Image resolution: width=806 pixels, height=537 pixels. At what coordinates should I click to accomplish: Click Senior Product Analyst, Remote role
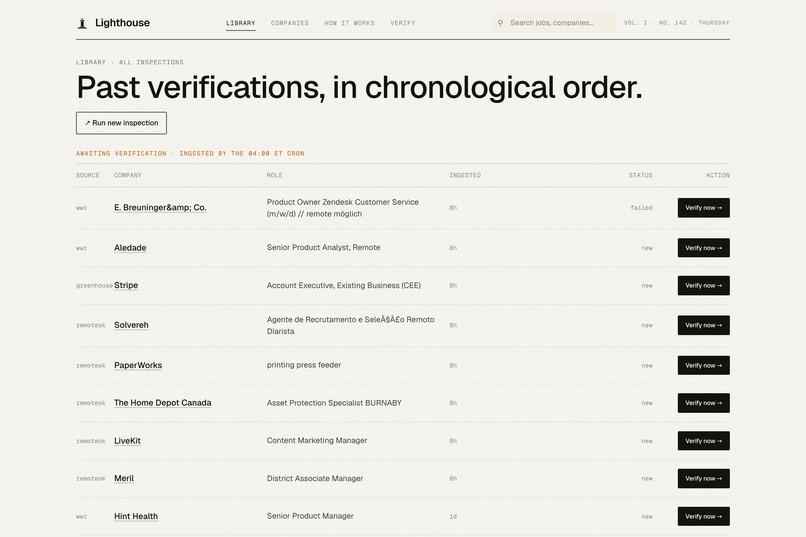tap(323, 248)
